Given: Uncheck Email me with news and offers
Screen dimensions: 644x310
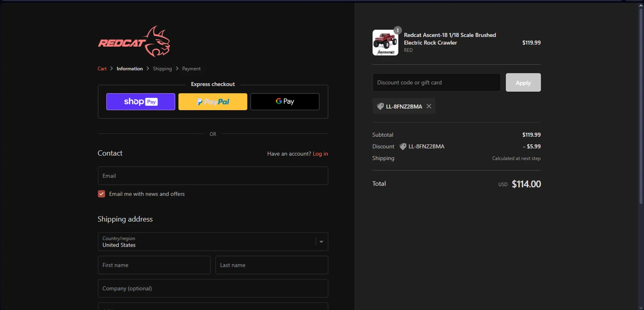Looking at the screenshot, I should [101, 194].
